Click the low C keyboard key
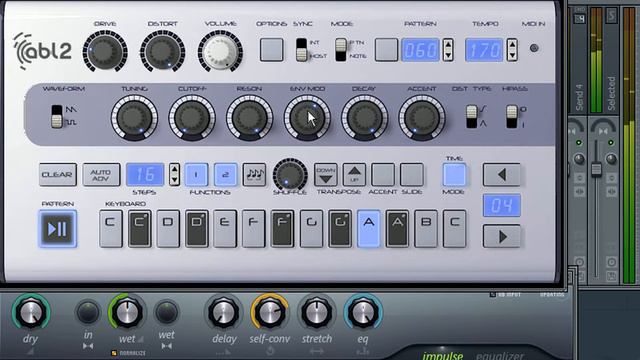The image size is (640, 360). click(x=111, y=229)
